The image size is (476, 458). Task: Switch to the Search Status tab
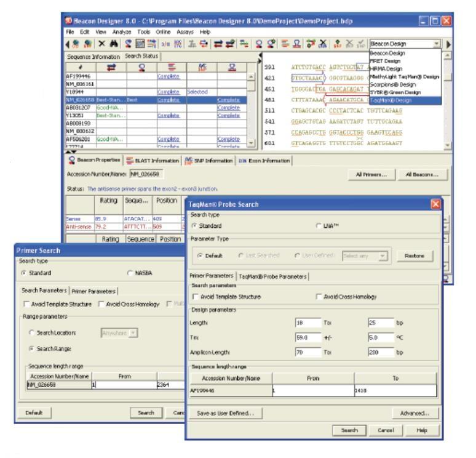[x=141, y=56]
